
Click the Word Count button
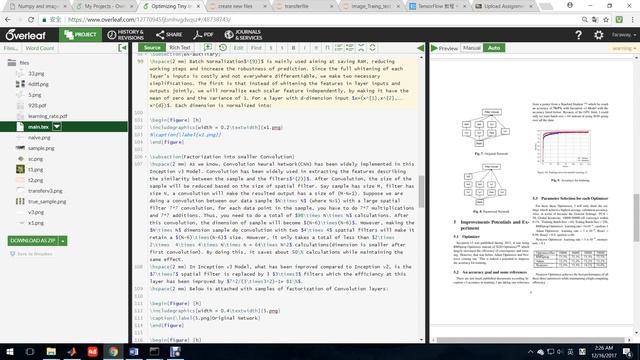pyautogui.click(x=40, y=48)
